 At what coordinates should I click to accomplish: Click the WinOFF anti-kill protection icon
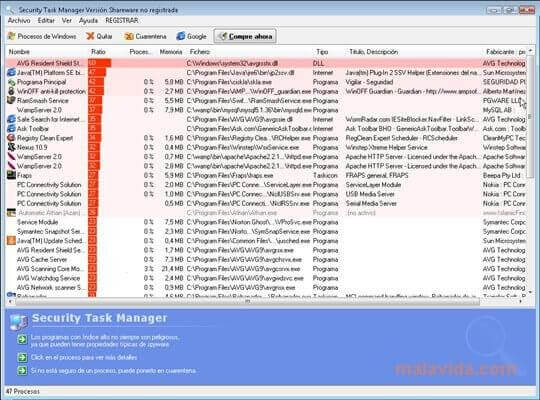point(11,91)
